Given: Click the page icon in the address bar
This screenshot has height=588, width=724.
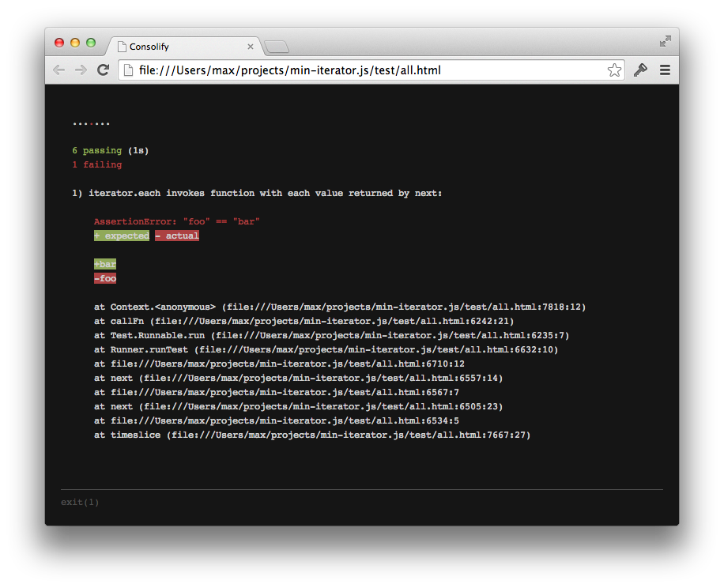Looking at the screenshot, I should pos(129,70).
